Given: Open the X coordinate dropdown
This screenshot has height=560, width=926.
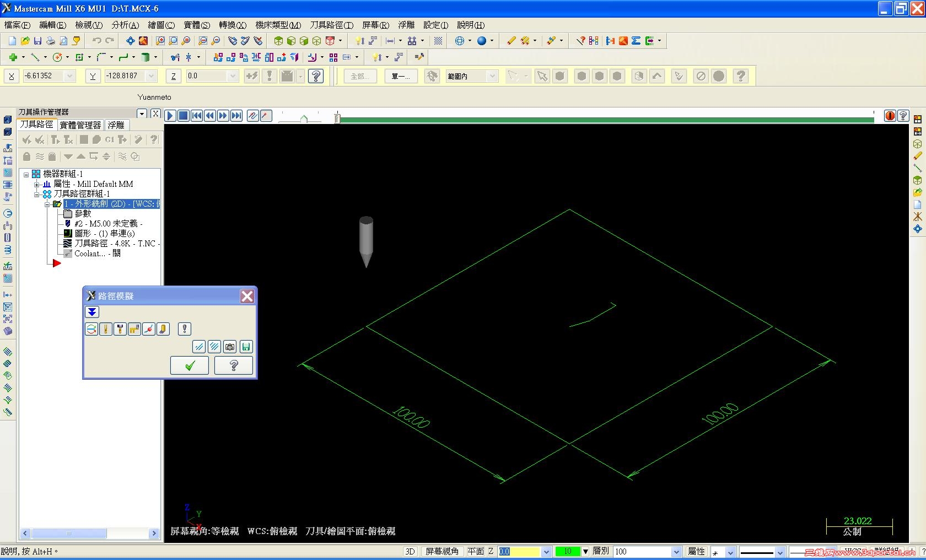Looking at the screenshot, I should point(69,76).
